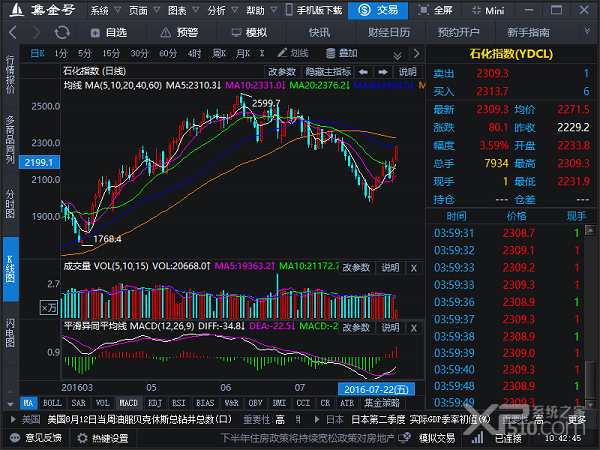The height and width of the screenshot is (450, 600).
Task: Activate the 划线 drawing tool
Action: pyautogui.click(x=293, y=53)
